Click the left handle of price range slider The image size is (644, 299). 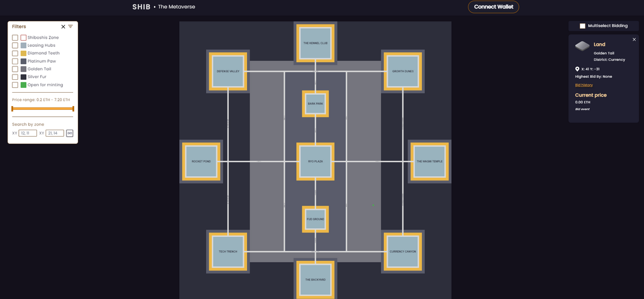pyautogui.click(x=12, y=109)
